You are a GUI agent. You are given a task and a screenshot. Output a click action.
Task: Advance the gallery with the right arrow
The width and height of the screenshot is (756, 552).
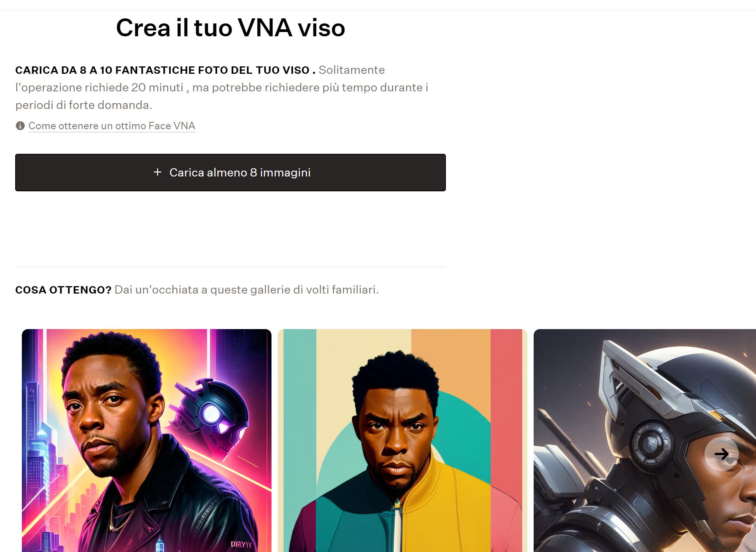click(721, 454)
